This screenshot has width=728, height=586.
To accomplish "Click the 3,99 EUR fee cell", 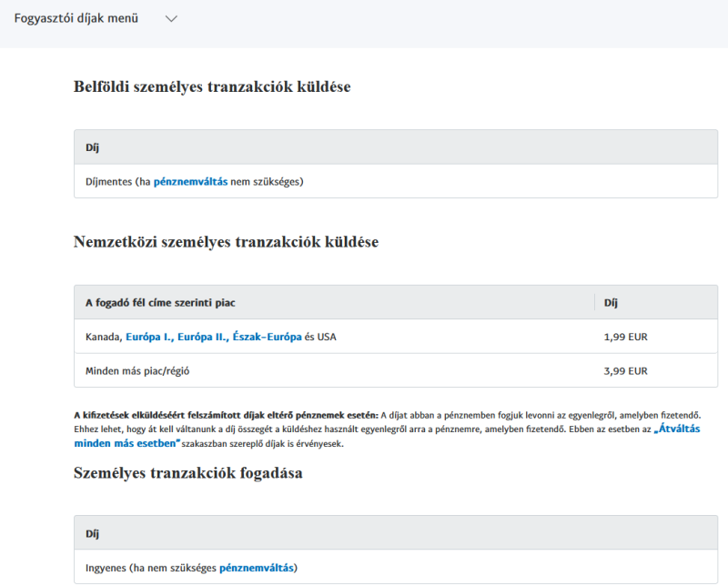I will tap(625, 371).
